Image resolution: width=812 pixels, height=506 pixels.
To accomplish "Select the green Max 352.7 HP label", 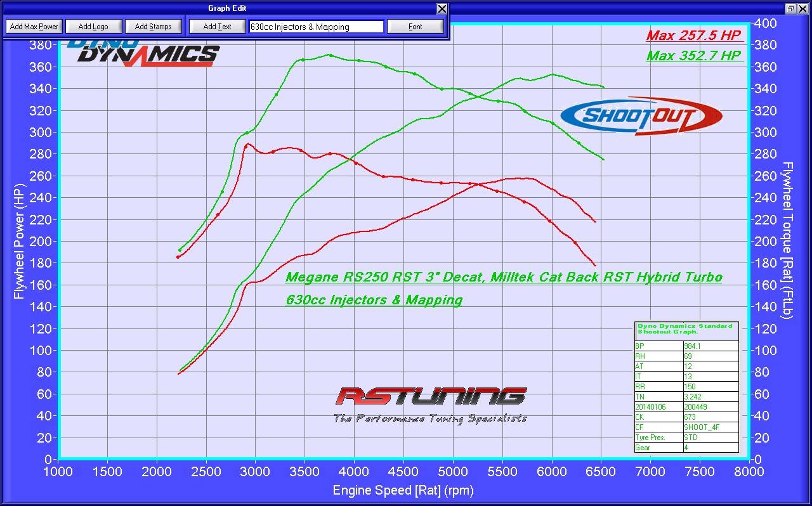I will click(x=694, y=56).
